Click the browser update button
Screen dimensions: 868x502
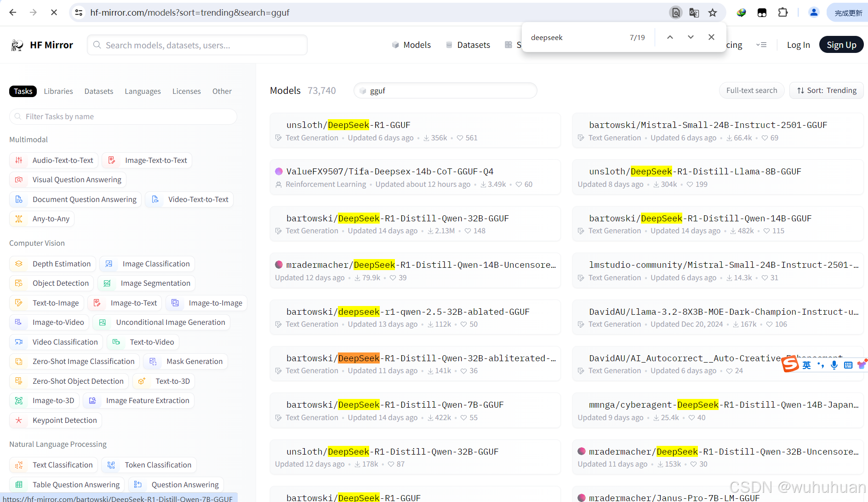(848, 12)
